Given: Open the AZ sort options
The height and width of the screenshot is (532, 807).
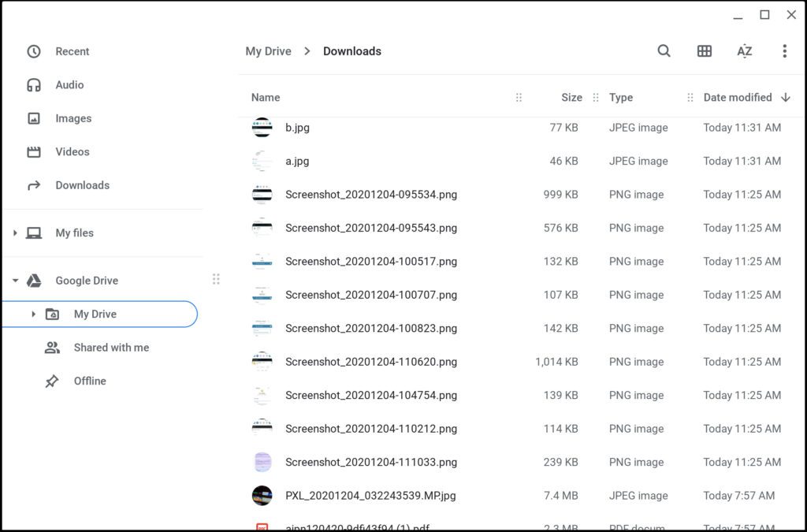Looking at the screenshot, I should (744, 51).
